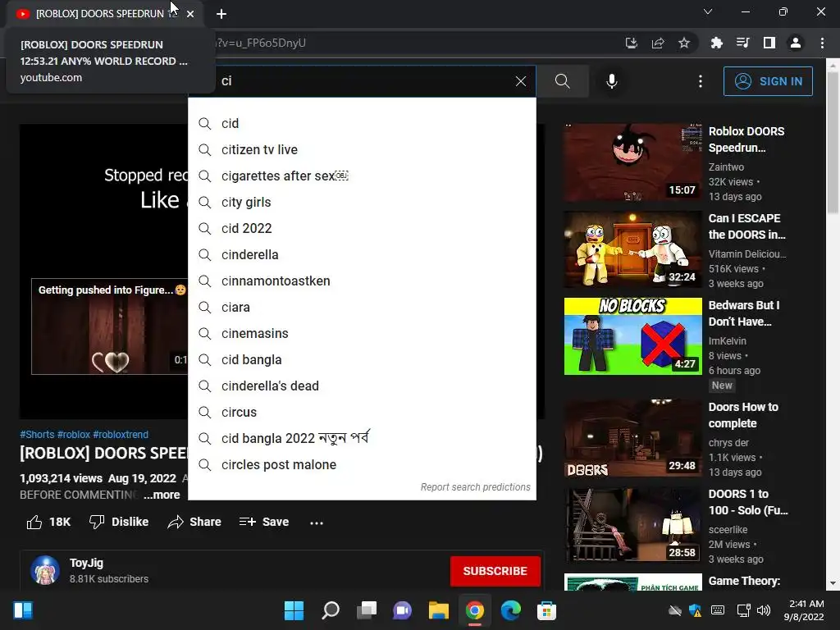Start voice search with microphone icon

coord(611,81)
